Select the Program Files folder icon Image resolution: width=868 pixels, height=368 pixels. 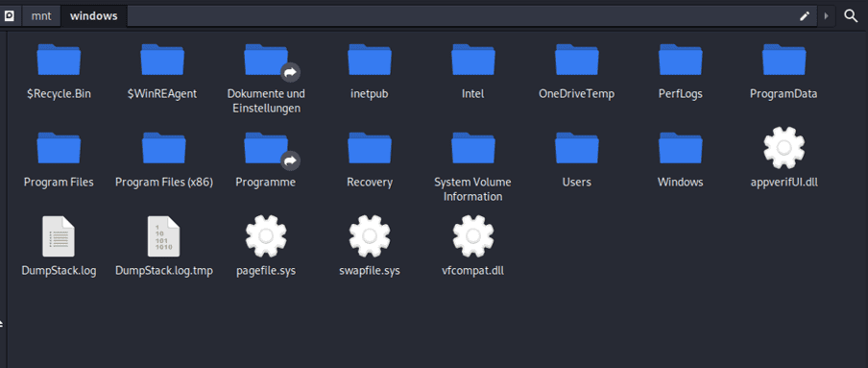point(59,148)
